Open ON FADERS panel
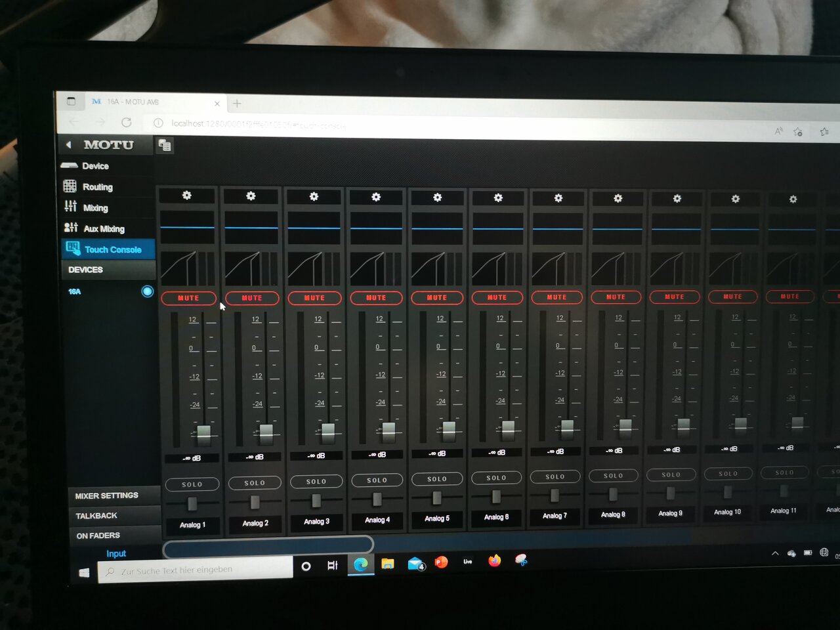Viewport: 840px width, 630px height. 114,535
